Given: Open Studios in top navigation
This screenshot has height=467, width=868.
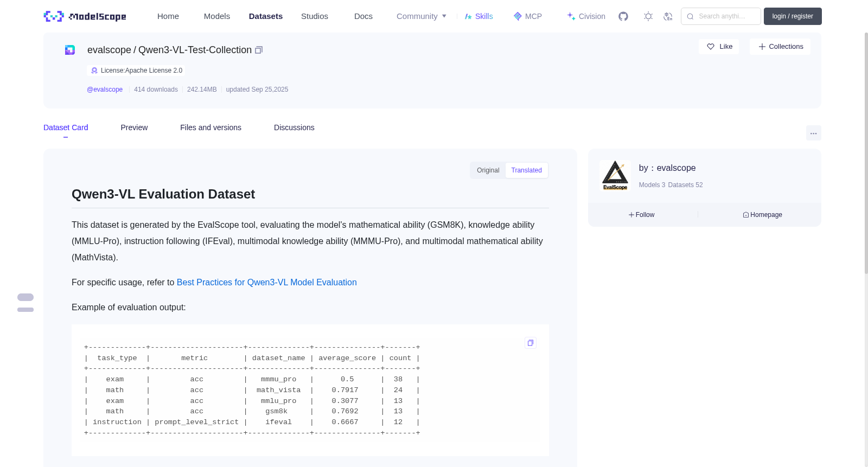Looking at the screenshot, I should [x=315, y=16].
